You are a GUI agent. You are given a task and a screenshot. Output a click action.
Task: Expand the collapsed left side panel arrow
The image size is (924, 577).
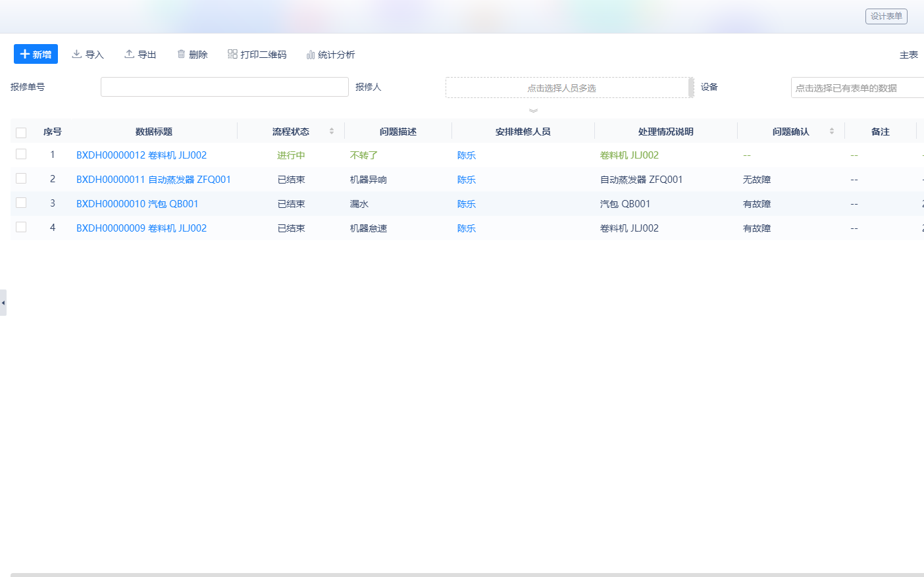3,303
